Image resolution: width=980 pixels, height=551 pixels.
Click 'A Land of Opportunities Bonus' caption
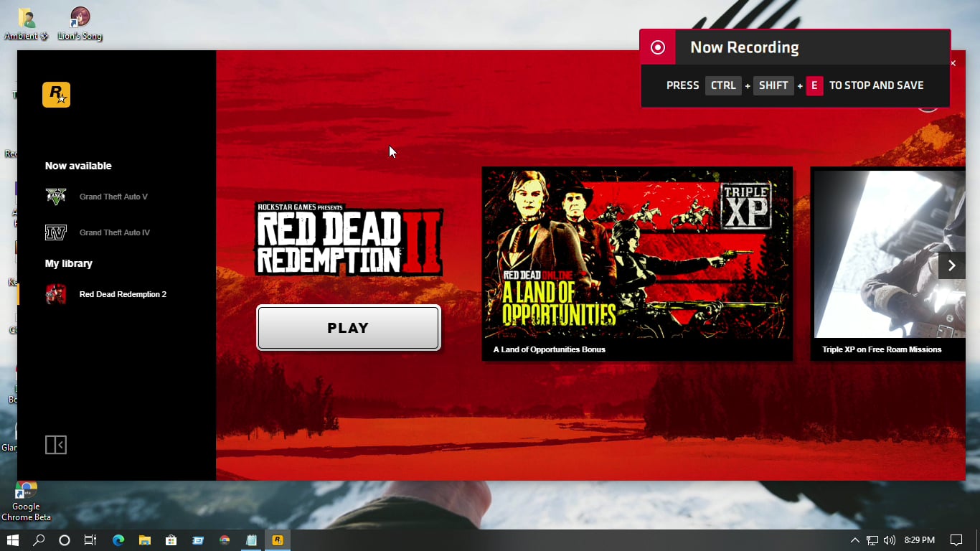pos(550,349)
